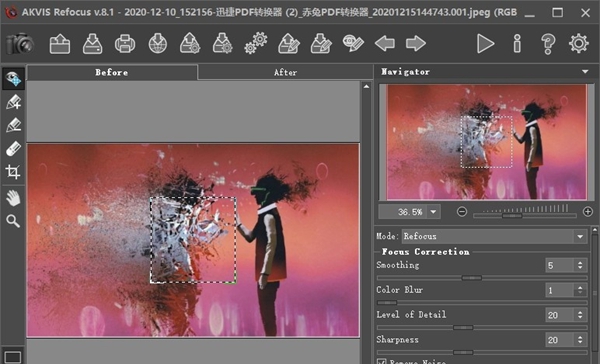Step the Color Blur value spinner

pyautogui.click(x=580, y=290)
